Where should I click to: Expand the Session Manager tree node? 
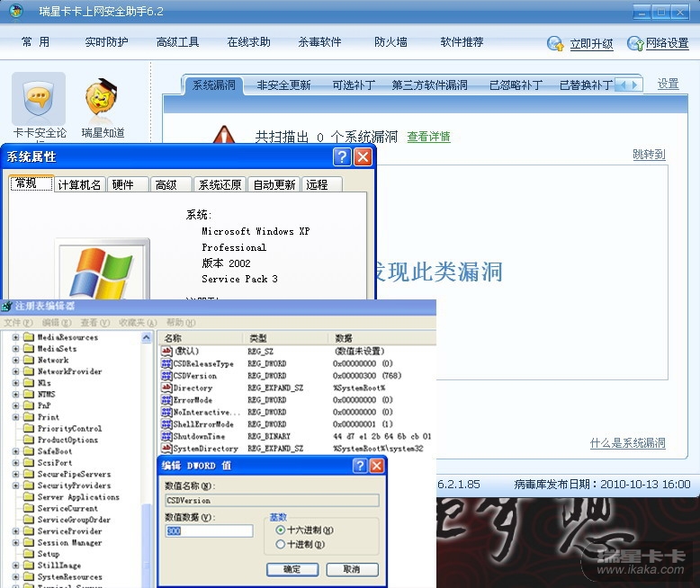15,542
